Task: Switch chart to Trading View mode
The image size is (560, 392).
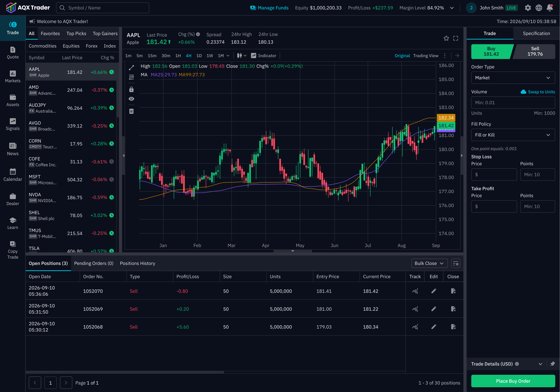Action: 426,56
